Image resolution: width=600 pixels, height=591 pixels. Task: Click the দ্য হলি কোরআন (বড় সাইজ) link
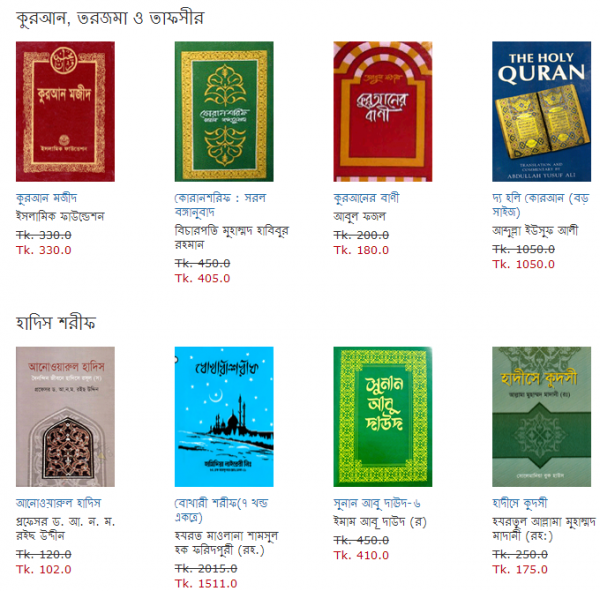point(541,205)
